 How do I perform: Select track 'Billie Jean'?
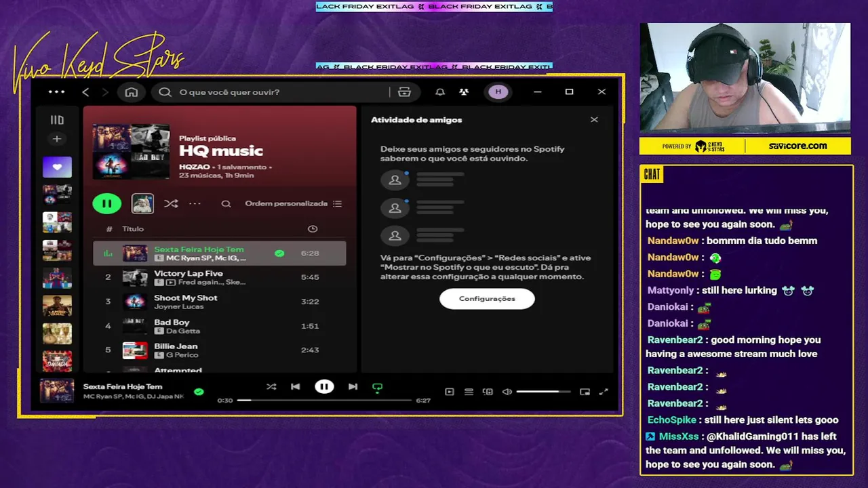point(220,350)
